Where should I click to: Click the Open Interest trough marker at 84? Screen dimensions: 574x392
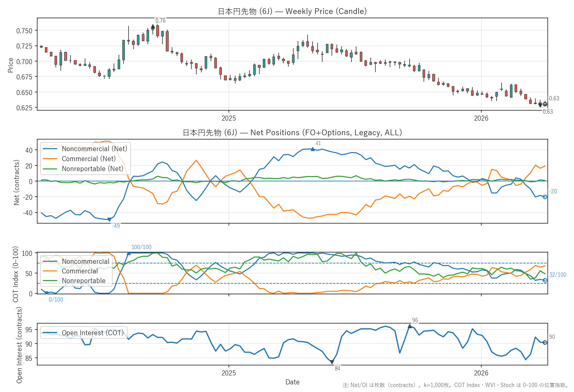click(x=332, y=362)
